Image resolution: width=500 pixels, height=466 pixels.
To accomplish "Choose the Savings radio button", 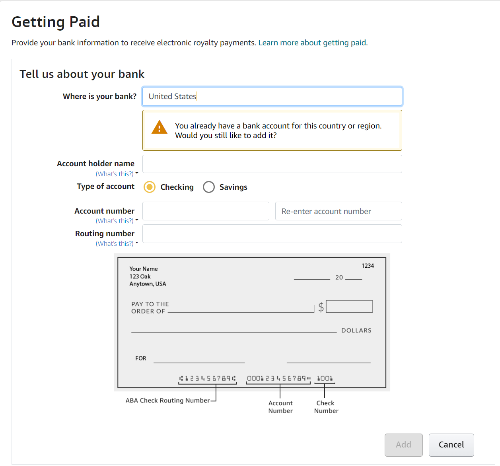I will (209, 187).
